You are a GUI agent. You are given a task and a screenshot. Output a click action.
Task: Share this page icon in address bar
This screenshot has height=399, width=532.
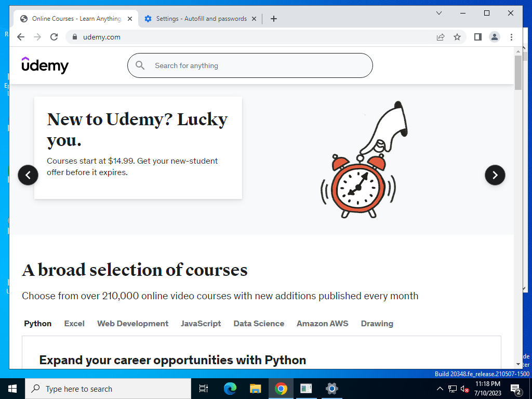click(441, 37)
